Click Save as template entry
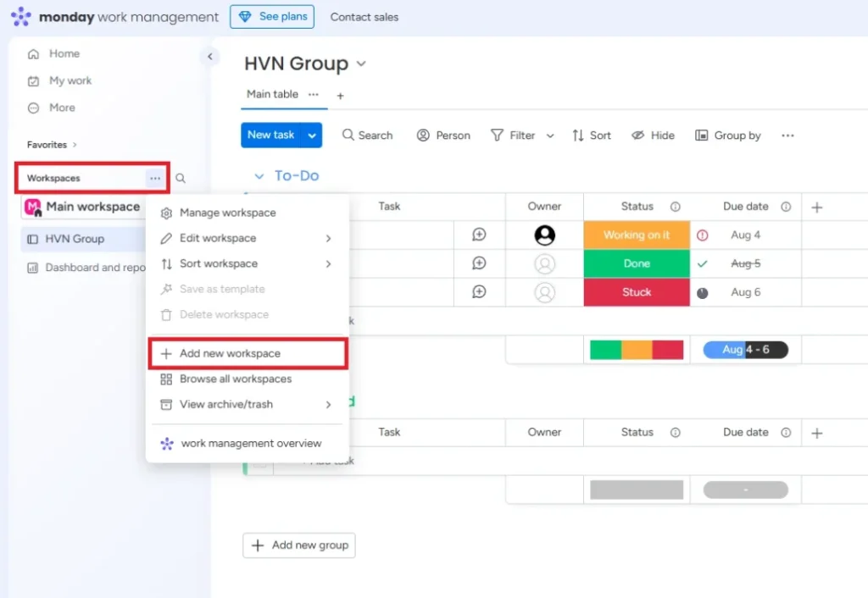 pyautogui.click(x=247, y=290)
